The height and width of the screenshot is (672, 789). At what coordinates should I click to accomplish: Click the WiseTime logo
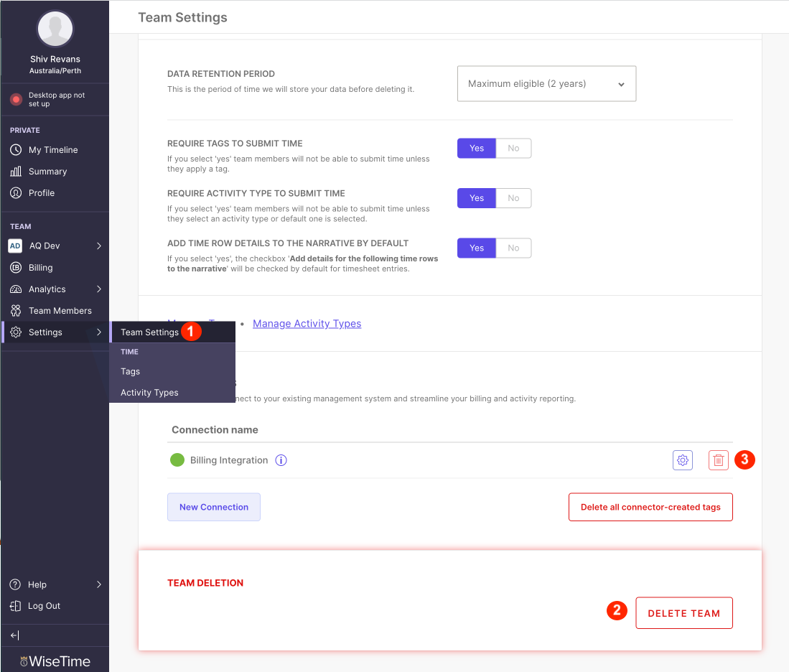point(55,660)
